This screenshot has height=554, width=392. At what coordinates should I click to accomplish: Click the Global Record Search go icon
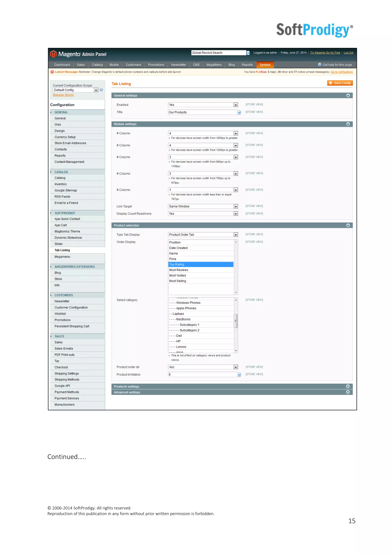[x=248, y=53]
